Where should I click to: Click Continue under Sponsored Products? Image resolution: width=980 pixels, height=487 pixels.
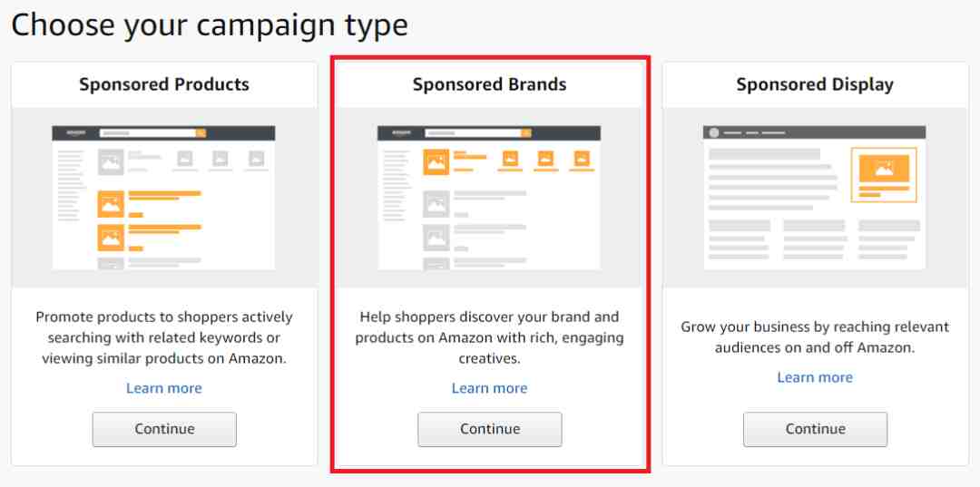tap(164, 429)
